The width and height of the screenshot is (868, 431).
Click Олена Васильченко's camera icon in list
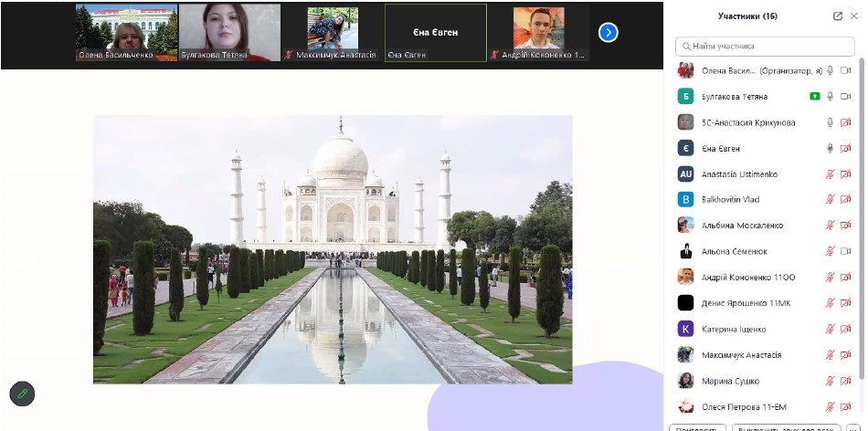[845, 71]
